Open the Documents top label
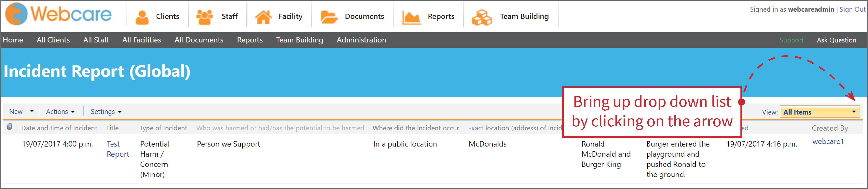The width and height of the screenshot is (868, 189). 364,17
